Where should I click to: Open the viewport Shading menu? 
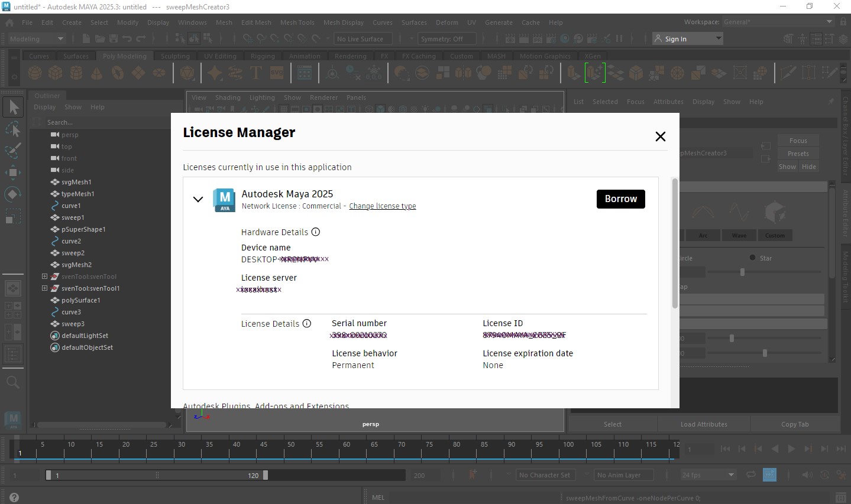tap(228, 97)
